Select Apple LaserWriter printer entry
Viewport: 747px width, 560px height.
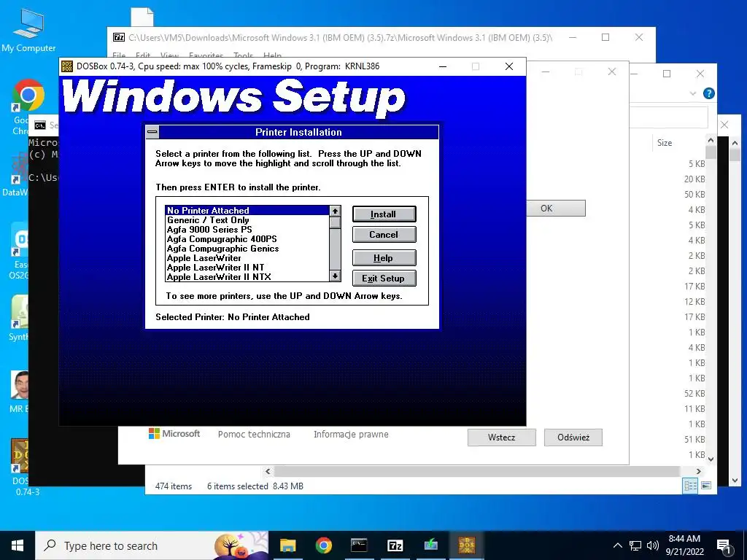[247, 258]
